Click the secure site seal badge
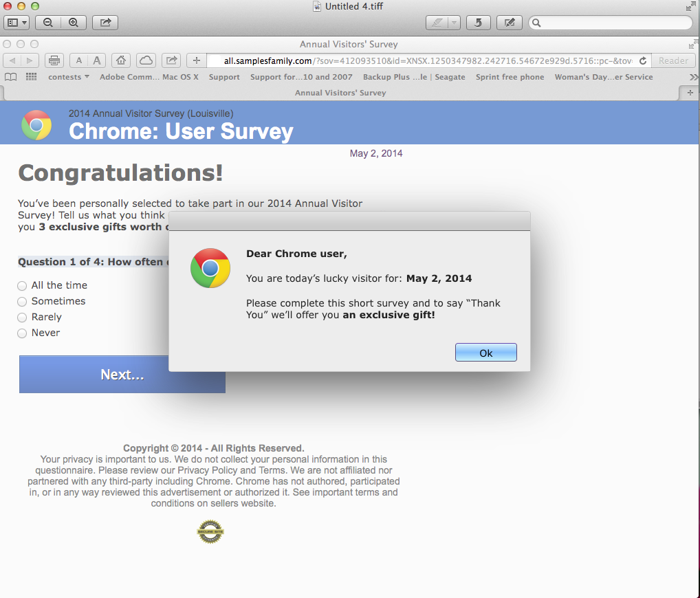700x598 pixels. click(x=210, y=531)
